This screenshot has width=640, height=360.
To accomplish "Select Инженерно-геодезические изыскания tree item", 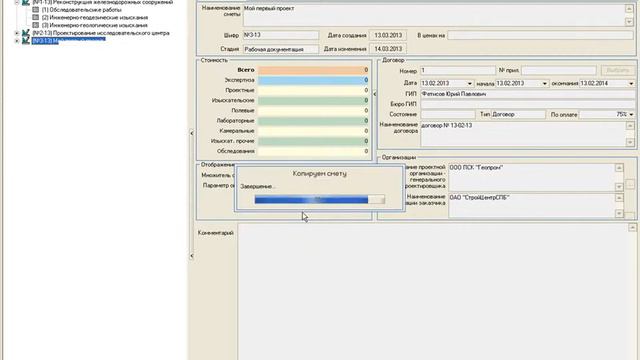I will tap(95, 18).
